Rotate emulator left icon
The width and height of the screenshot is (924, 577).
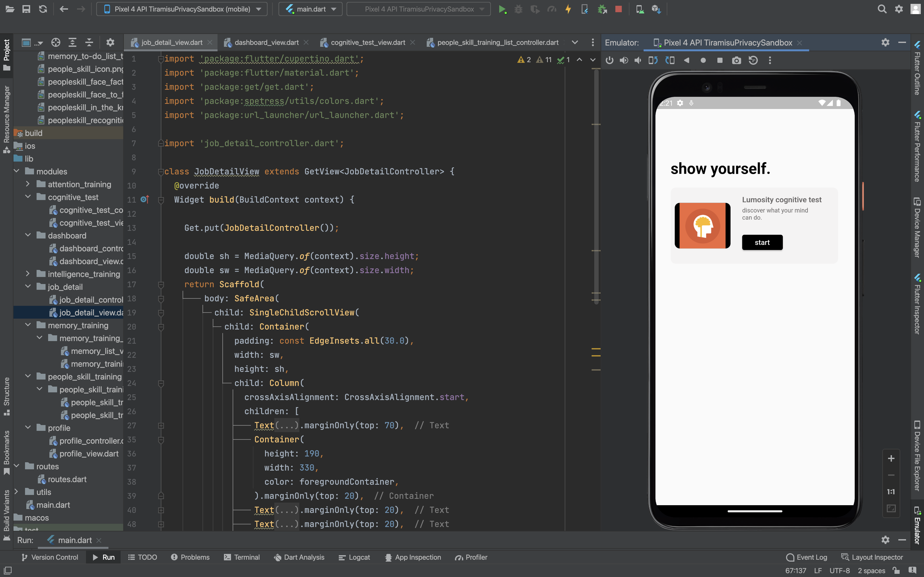pos(653,60)
